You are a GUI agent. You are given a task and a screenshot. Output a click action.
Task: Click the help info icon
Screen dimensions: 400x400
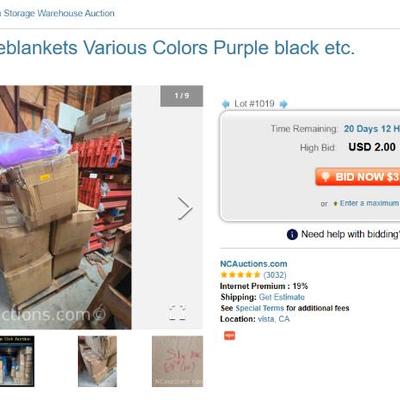point(292,235)
